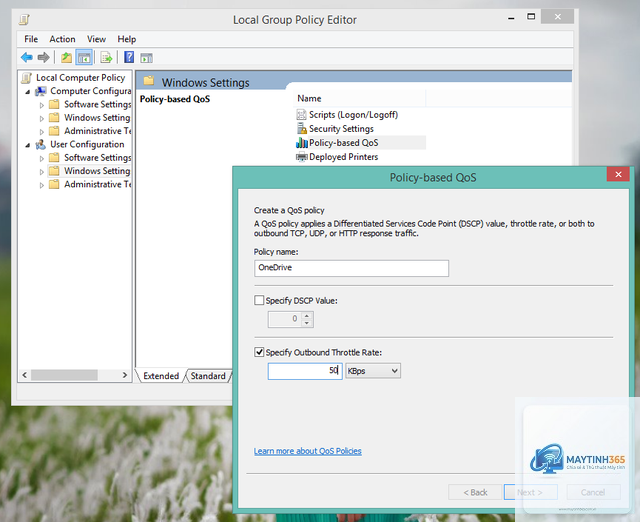Open the Help menu

[x=127, y=39]
